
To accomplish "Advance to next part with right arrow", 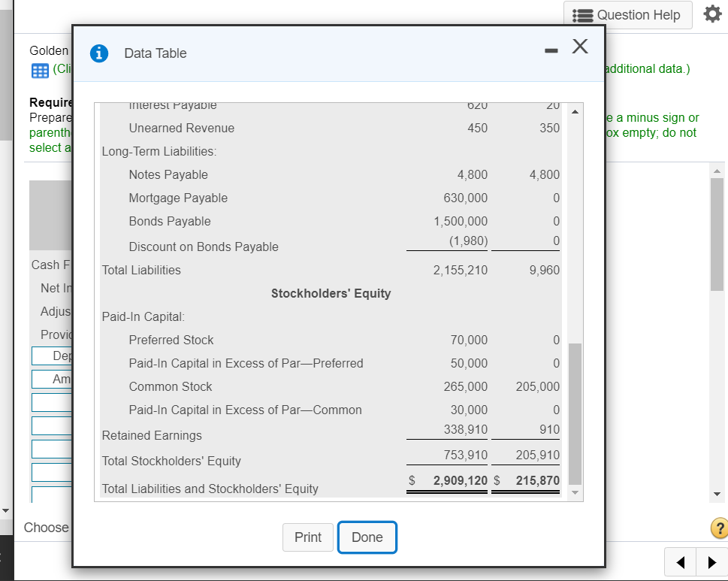I will pyautogui.click(x=712, y=561).
